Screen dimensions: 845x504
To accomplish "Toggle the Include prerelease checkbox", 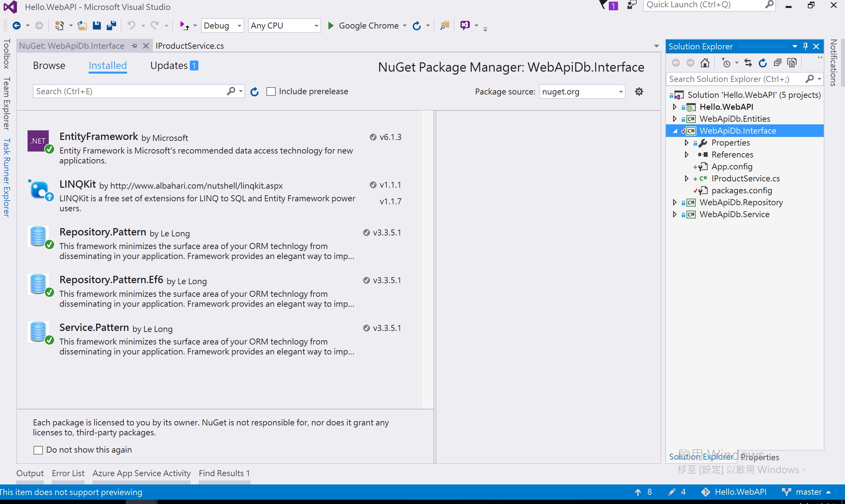I will tap(271, 92).
